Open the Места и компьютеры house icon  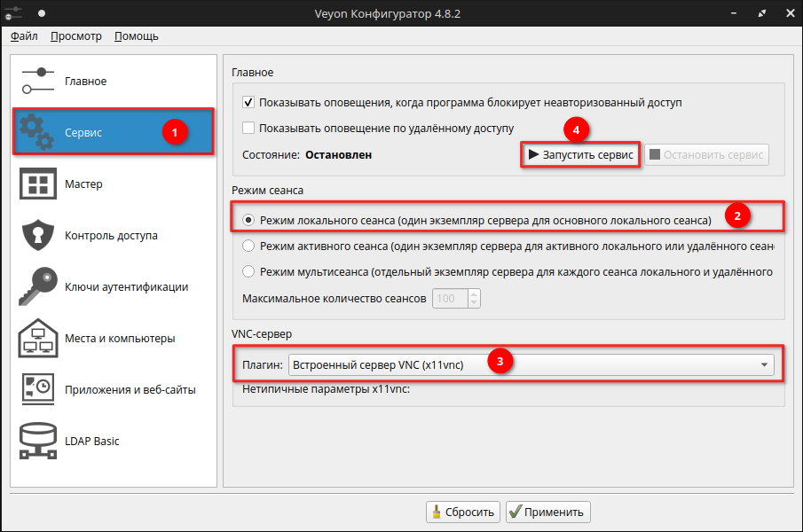point(38,338)
